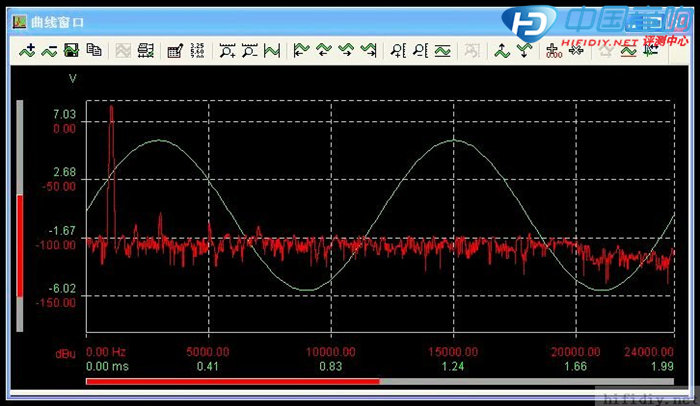This screenshot has height=406, width=700.
Task: Click the add curve icon with plus sign
Action: pos(27,50)
